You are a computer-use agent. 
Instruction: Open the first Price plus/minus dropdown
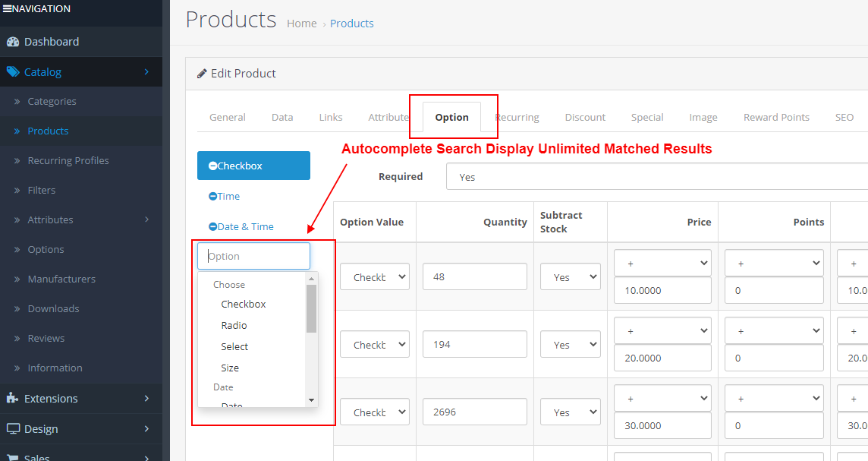click(x=662, y=262)
